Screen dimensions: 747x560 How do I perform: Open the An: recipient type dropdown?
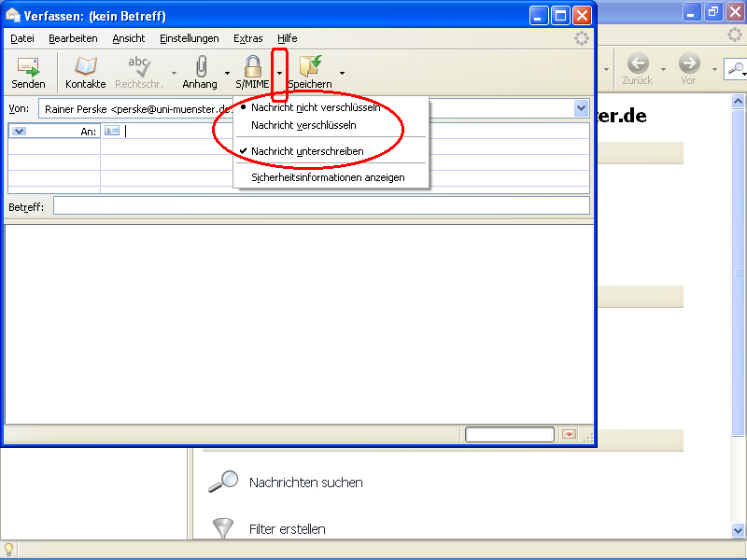(x=19, y=131)
